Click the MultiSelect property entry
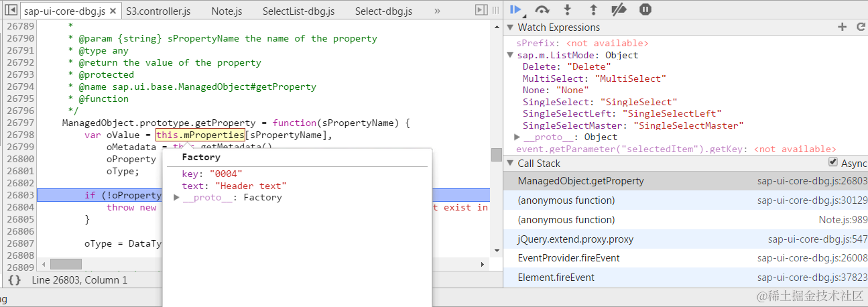Screen dimensions: 868x307 594,78
